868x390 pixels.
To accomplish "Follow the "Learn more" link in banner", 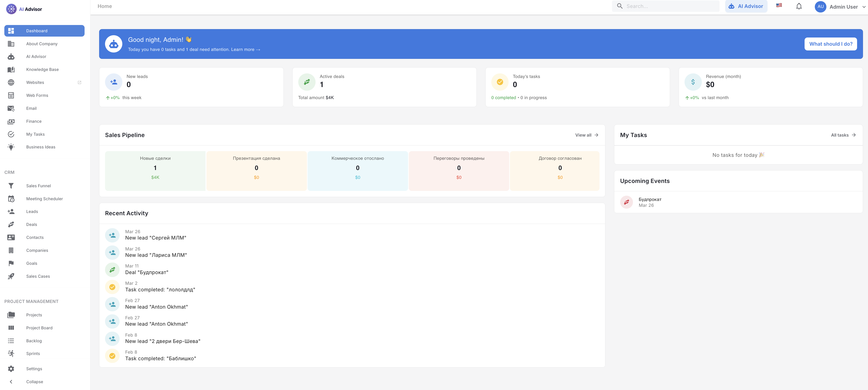I will click(245, 50).
